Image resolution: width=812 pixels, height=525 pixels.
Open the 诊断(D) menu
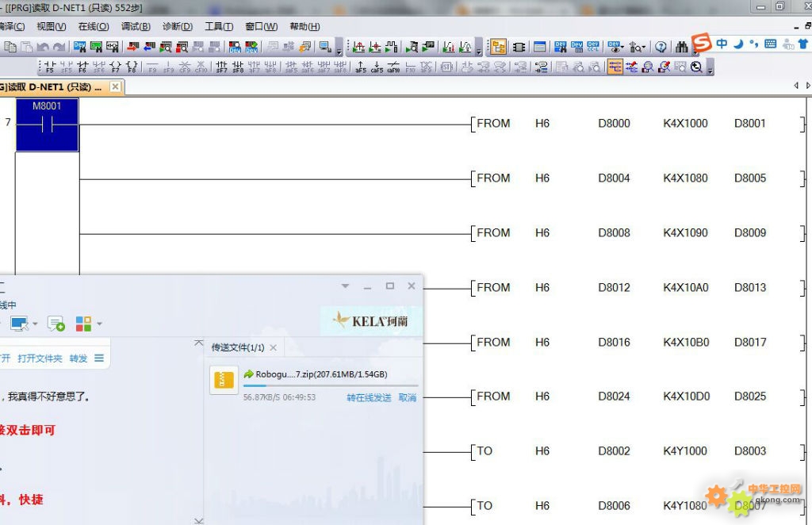click(x=178, y=26)
